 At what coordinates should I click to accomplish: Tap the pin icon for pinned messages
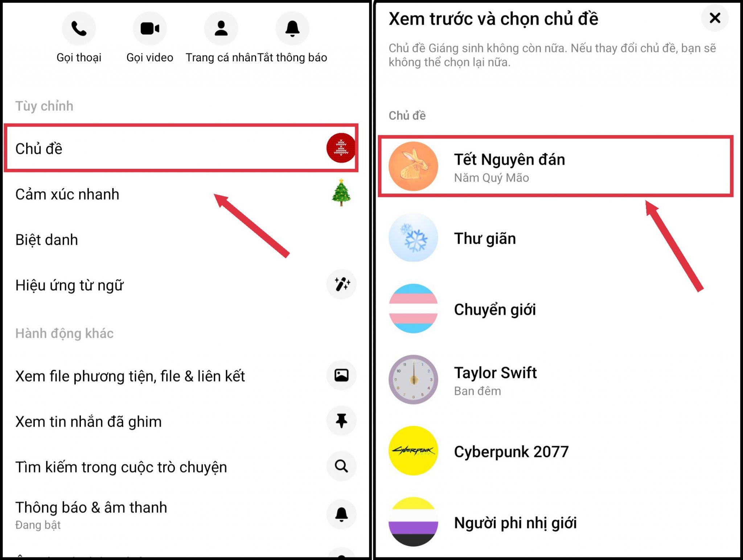[341, 421]
